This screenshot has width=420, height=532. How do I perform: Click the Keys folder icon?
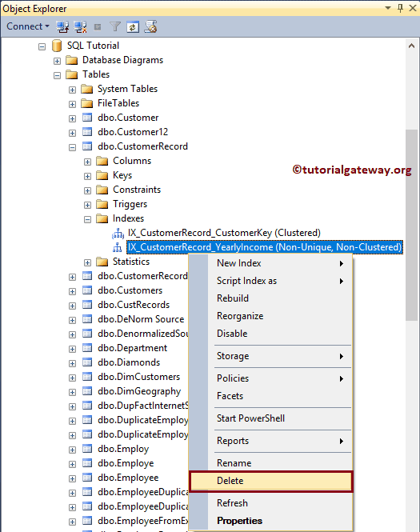[102, 175]
